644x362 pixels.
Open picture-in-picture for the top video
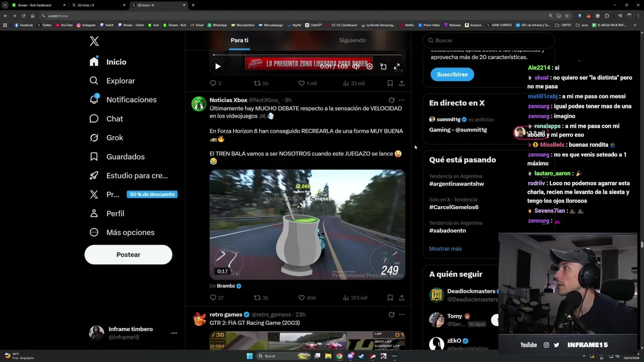tap(383, 66)
